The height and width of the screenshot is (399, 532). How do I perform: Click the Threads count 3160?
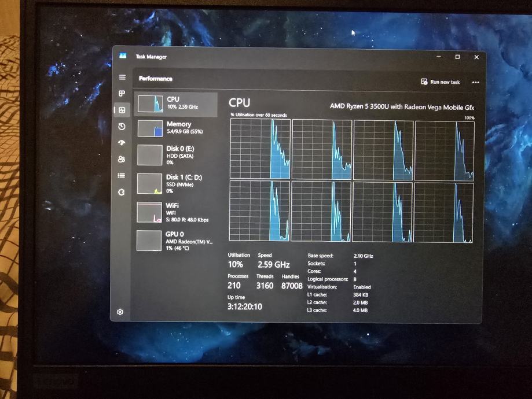pyautogui.click(x=265, y=286)
